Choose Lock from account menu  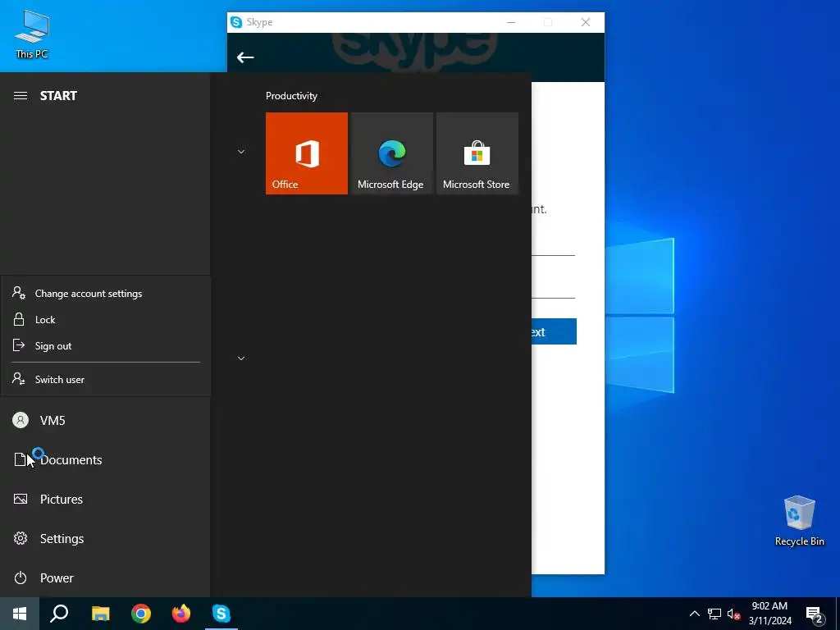(106, 320)
